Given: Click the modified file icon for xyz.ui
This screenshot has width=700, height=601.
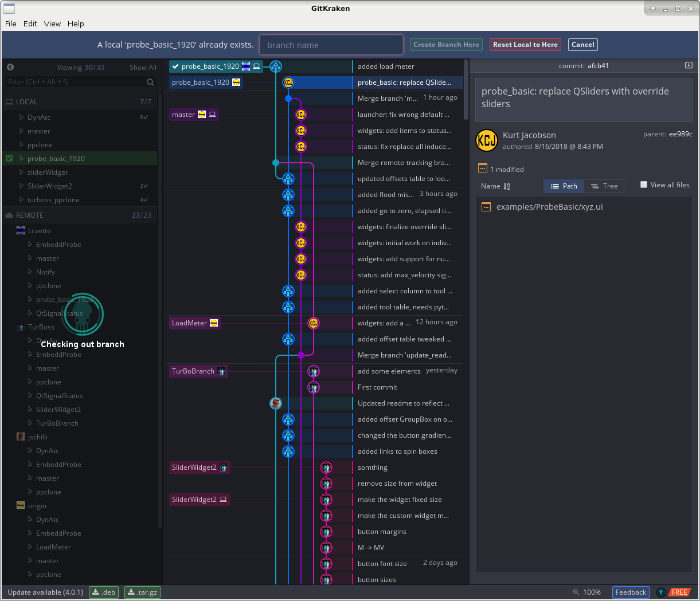Looking at the screenshot, I should (486, 207).
